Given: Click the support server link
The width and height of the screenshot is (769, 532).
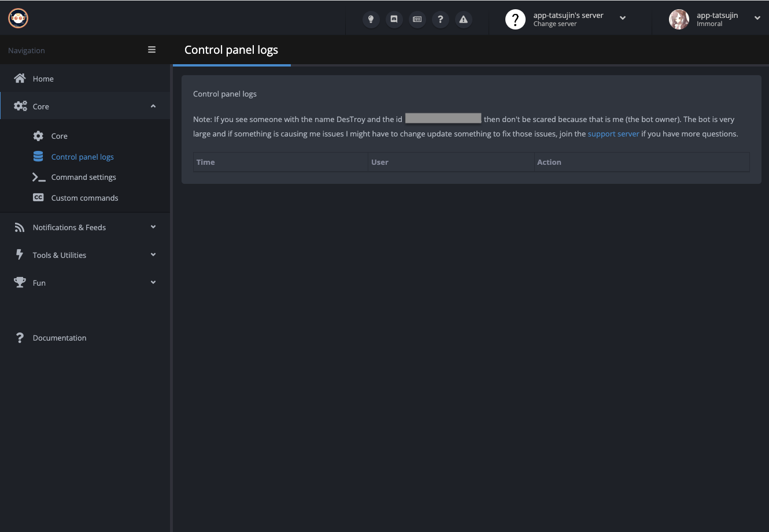Looking at the screenshot, I should pos(613,134).
